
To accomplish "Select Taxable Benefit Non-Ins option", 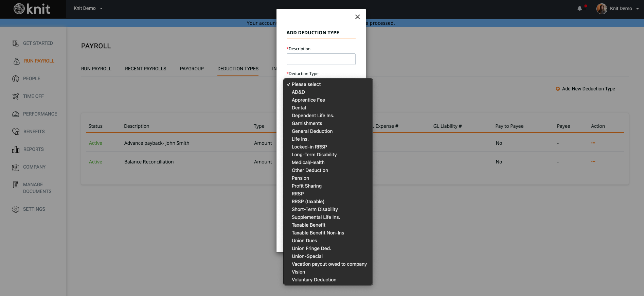I will tap(328, 233).
